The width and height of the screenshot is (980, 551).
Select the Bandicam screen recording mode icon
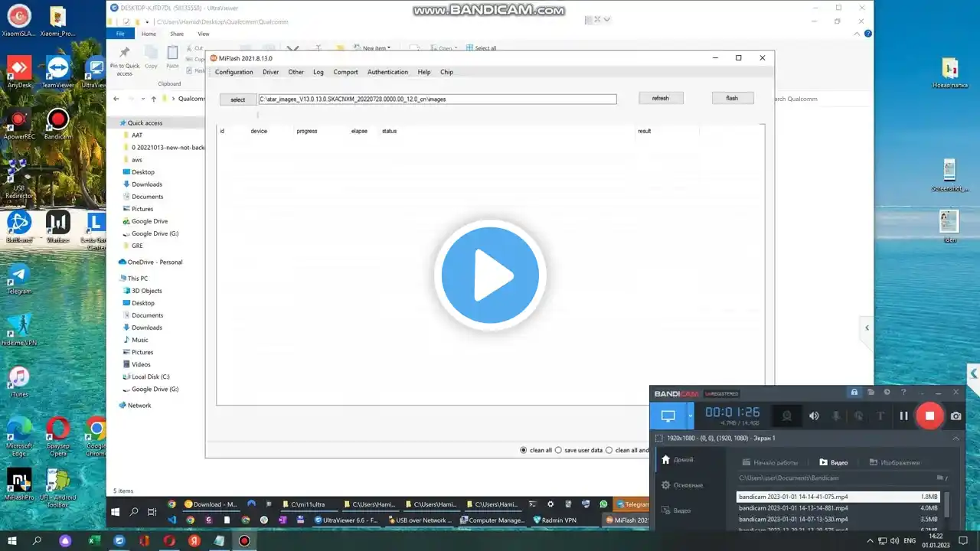[668, 416]
